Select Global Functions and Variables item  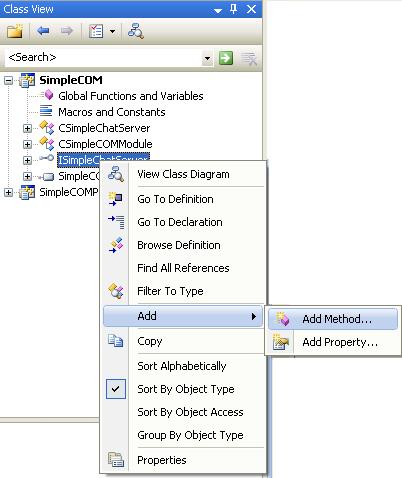[131, 96]
